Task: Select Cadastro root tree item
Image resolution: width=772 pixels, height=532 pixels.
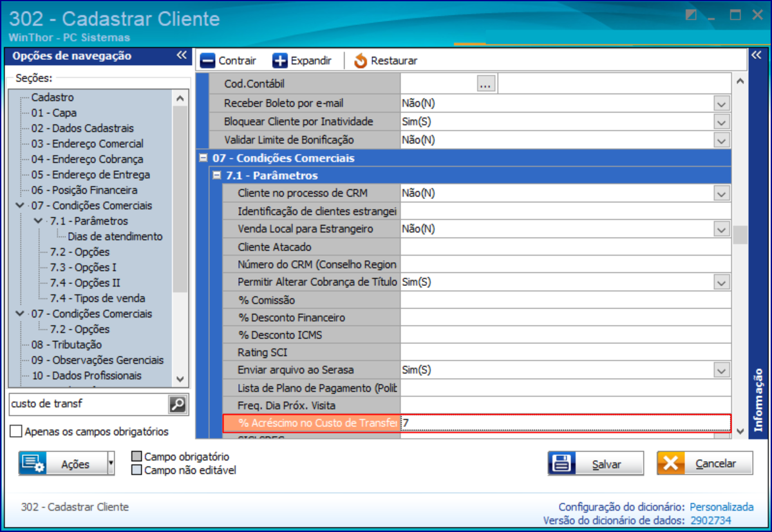Action: (x=52, y=97)
